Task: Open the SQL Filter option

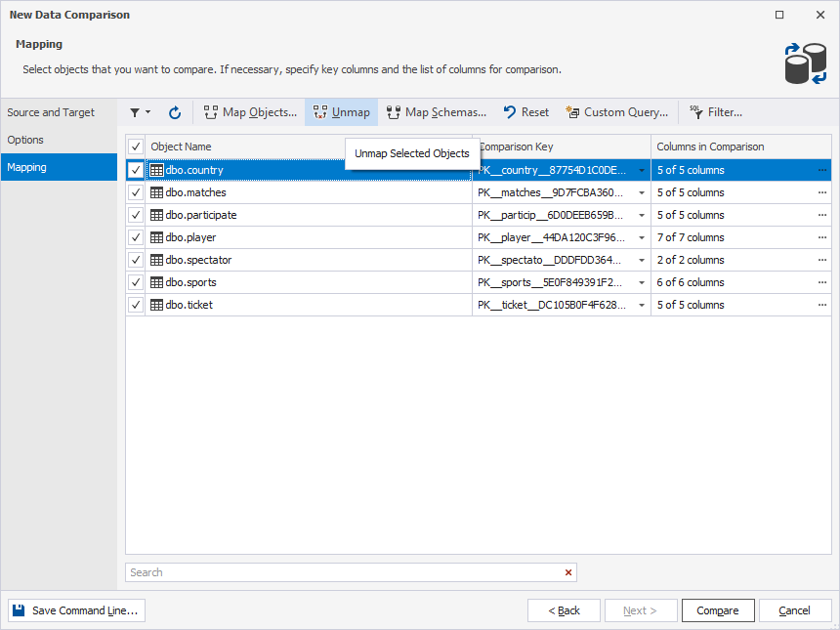Action: tap(715, 112)
